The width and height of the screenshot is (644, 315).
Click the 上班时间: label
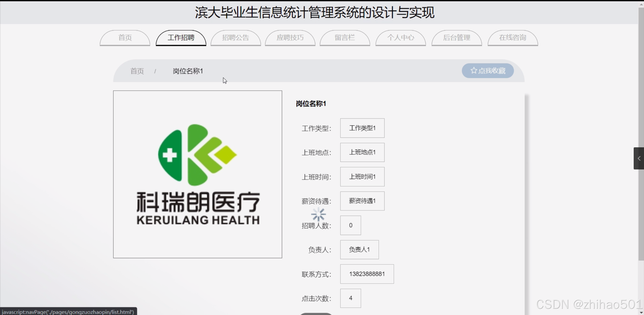(x=316, y=177)
